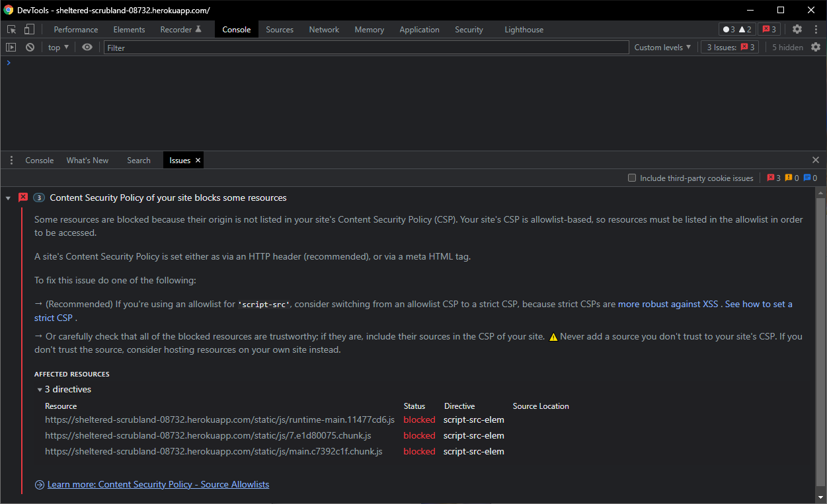Enable Include third-party cookie issues checkbox
The width and height of the screenshot is (827, 504).
point(632,178)
